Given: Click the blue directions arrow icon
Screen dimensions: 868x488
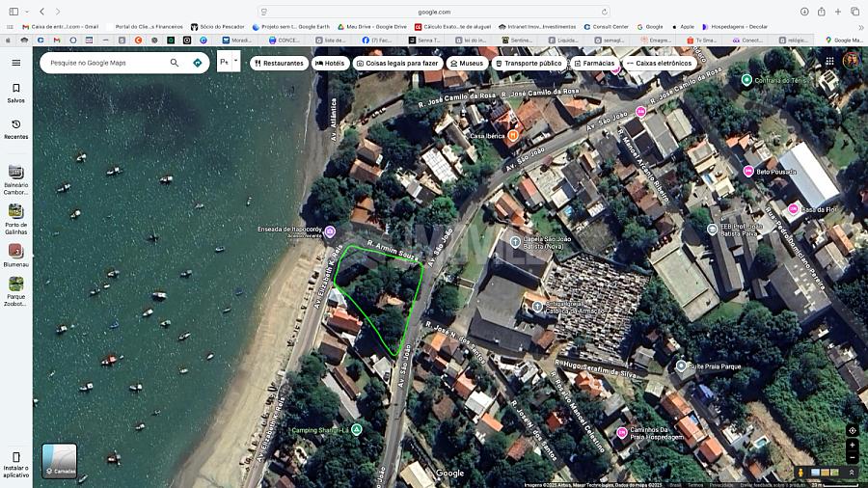Looking at the screenshot, I should pyautogui.click(x=198, y=63).
